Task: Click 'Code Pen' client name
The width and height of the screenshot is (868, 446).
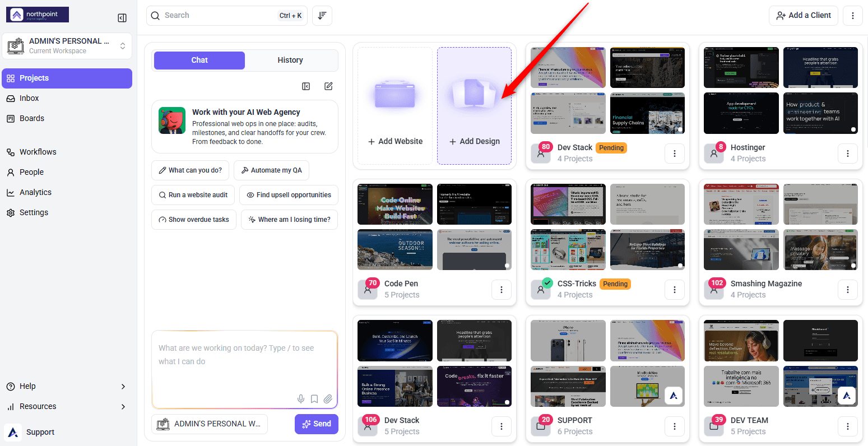Action: pos(401,284)
